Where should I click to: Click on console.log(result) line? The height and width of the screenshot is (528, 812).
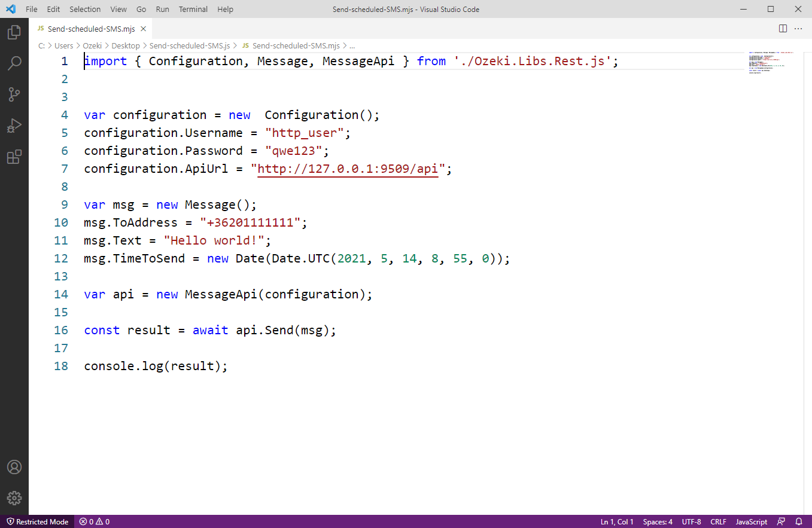click(156, 366)
